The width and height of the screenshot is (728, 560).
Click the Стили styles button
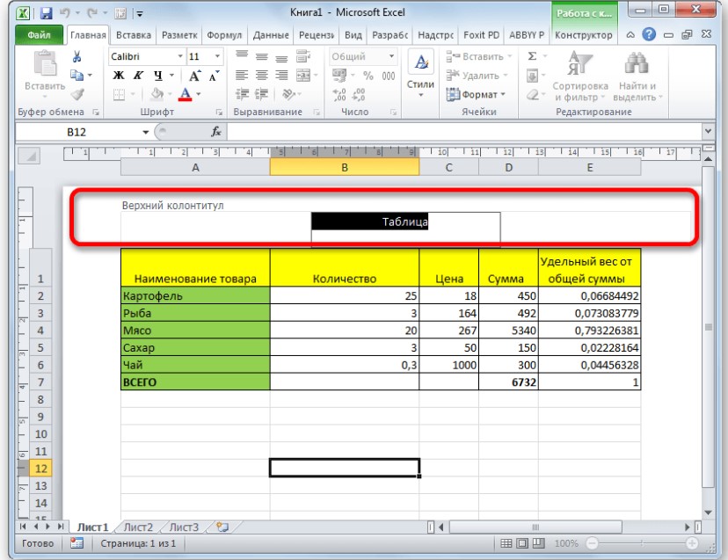coord(421,74)
